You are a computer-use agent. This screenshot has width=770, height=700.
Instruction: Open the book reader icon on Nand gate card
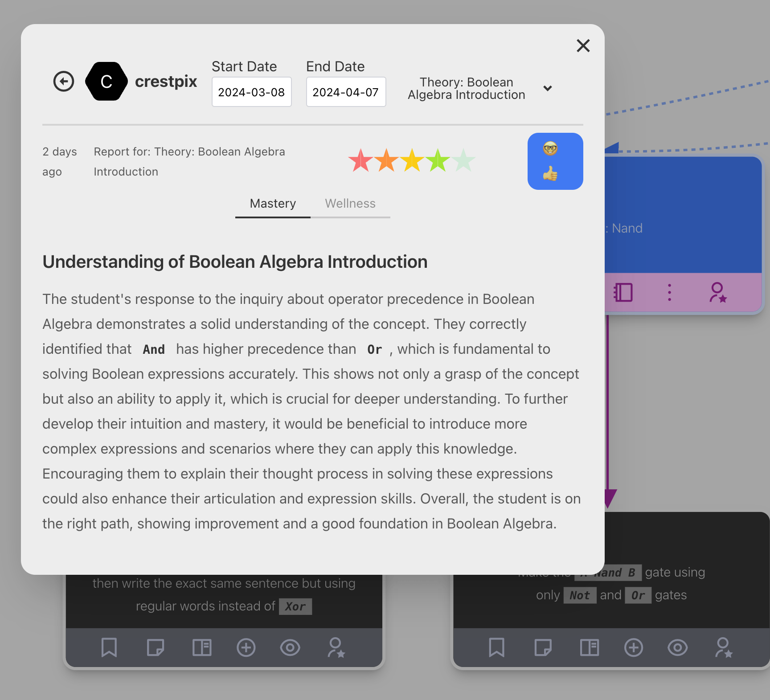click(589, 647)
